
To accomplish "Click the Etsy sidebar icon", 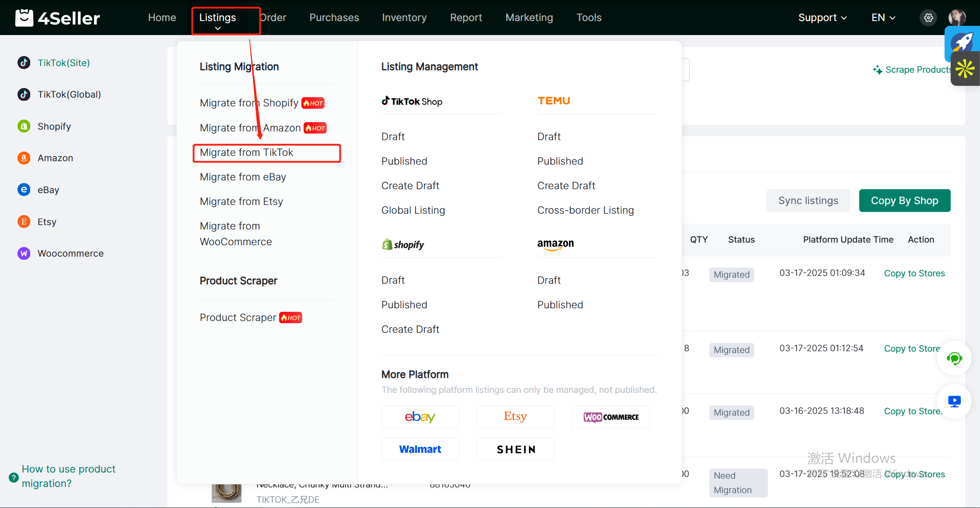I will click(x=24, y=222).
